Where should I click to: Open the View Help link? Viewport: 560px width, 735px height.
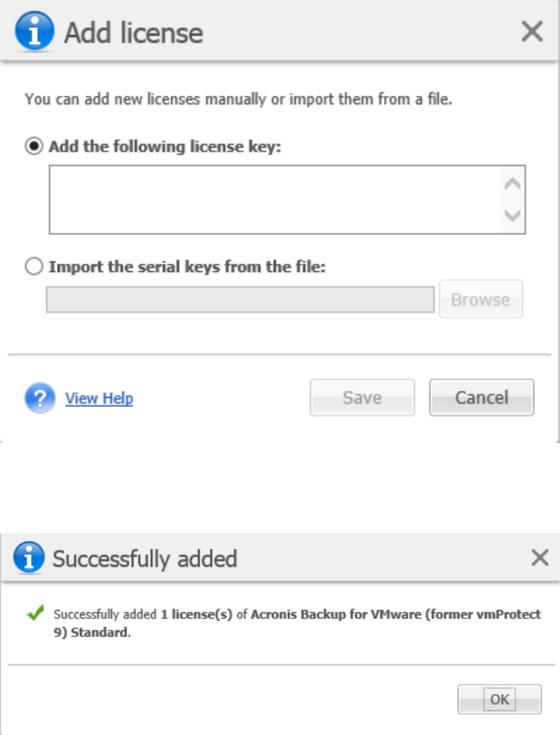99,398
